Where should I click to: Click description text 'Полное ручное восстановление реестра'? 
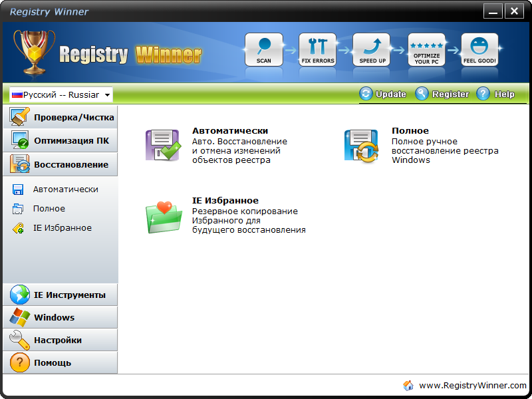coord(445,146)
